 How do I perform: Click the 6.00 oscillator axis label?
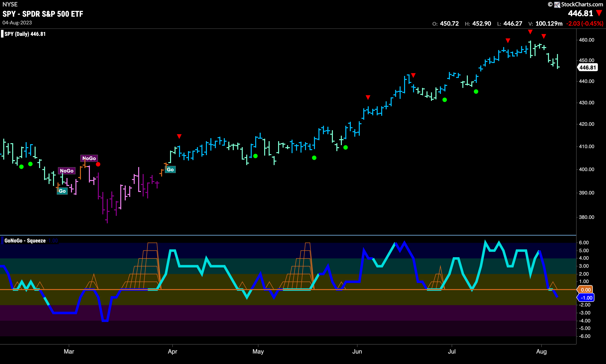[x=584, y=243]
